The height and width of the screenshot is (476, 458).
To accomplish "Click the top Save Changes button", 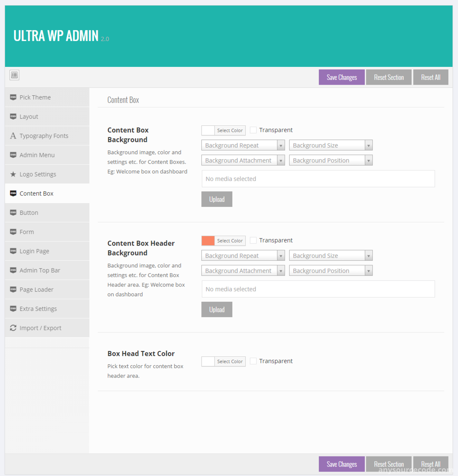I will tap(342, 77).
